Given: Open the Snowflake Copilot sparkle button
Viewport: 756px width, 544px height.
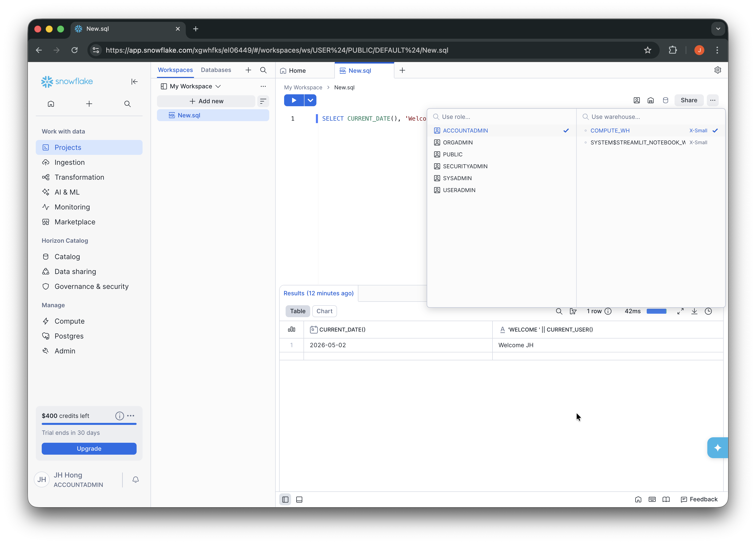Looking at the screenshot, I should point(717,448).
